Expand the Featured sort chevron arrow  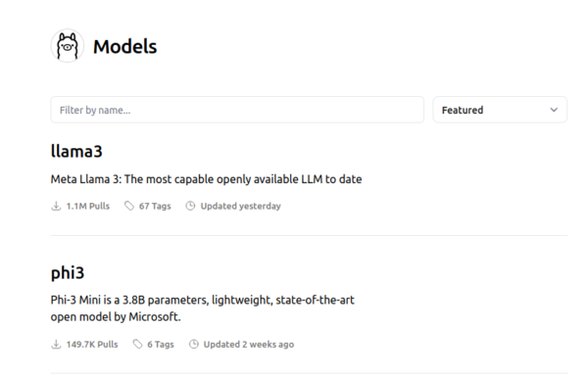pyautogui.click(x=554, y=110)
